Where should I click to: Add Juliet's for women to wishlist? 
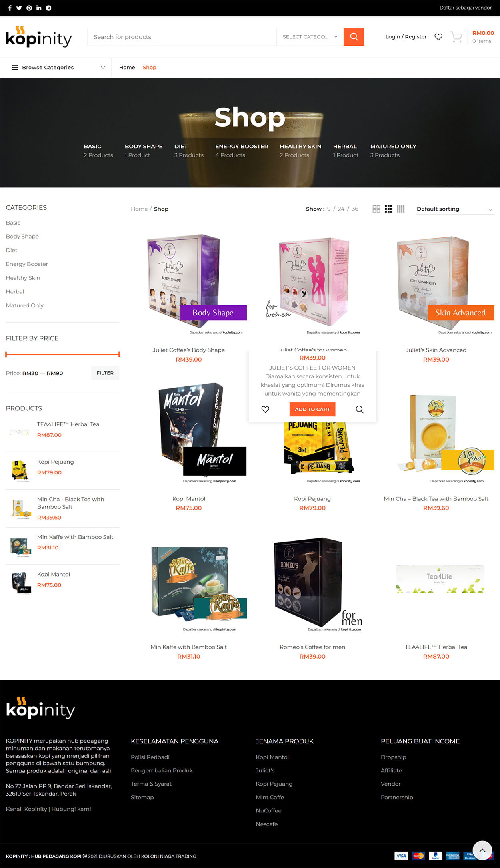point(265,409)
